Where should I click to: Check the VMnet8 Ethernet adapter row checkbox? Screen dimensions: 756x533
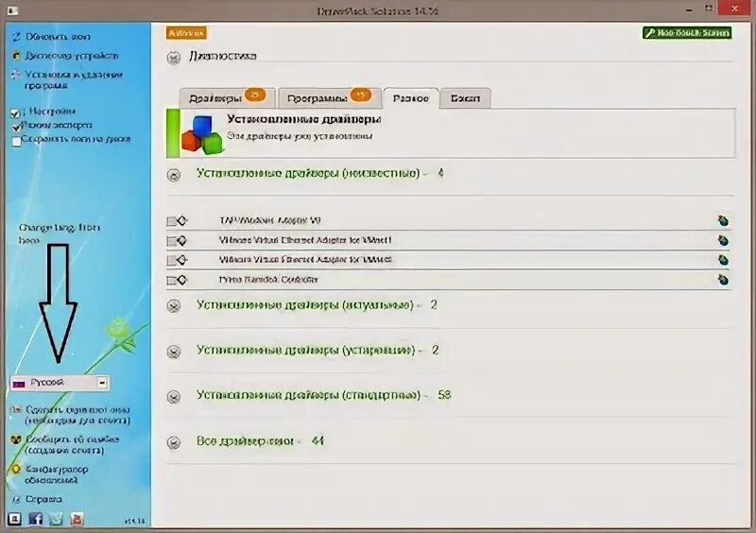(171, 261)
